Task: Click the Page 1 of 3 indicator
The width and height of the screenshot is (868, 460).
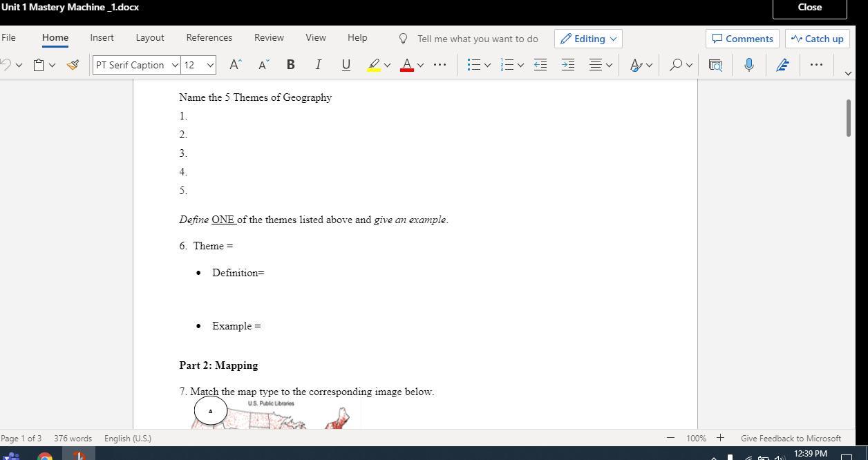Action: tap(21, 438)
